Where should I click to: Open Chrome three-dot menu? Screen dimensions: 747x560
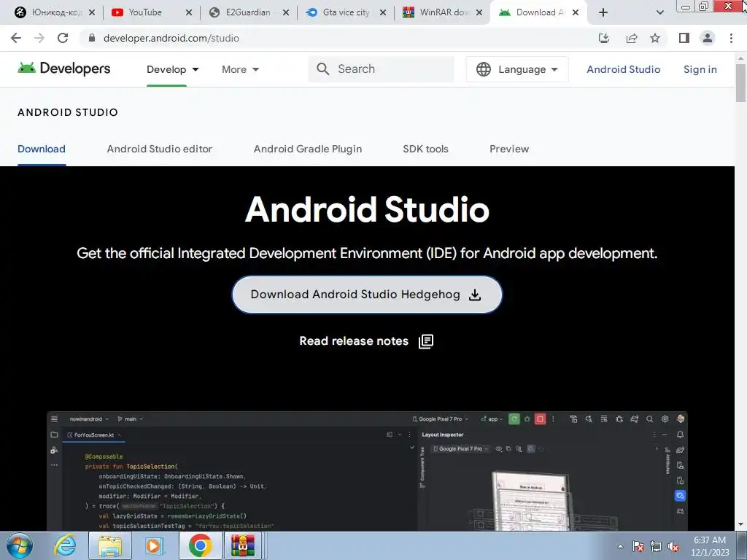click(731, 38)
